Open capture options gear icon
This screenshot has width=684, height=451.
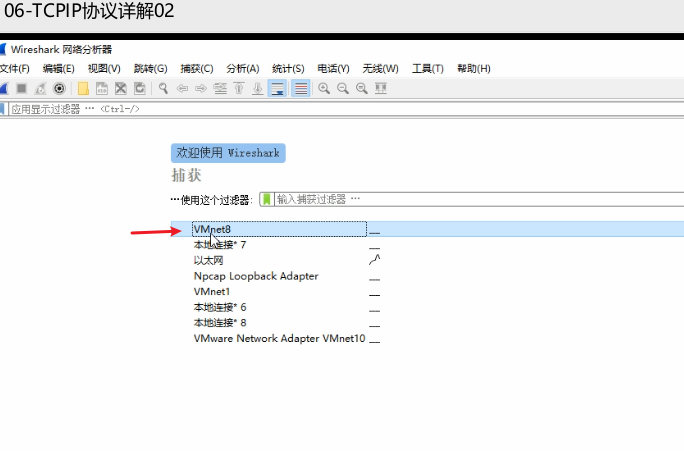pos(59,88)
